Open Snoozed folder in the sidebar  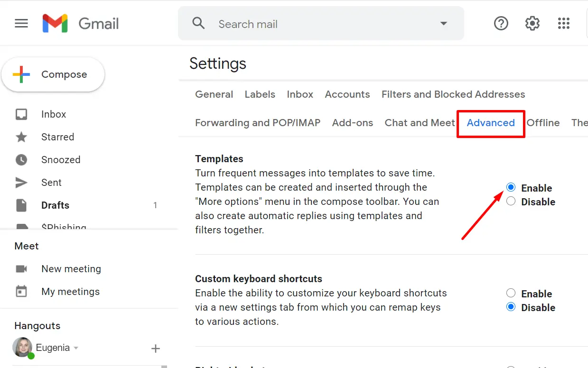pyautogui.click(x=61, y=160)
